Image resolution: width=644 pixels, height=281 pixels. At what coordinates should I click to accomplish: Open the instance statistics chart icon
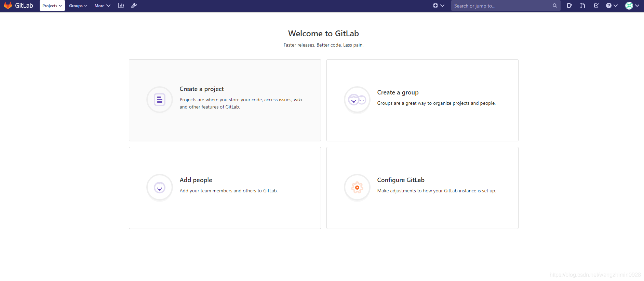(x=121, y=5)
